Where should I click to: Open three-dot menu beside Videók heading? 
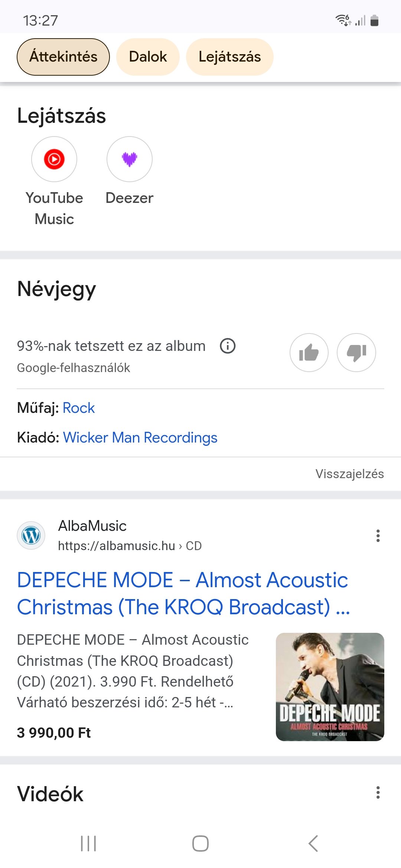pyautogui.click(x=378, y=792)
